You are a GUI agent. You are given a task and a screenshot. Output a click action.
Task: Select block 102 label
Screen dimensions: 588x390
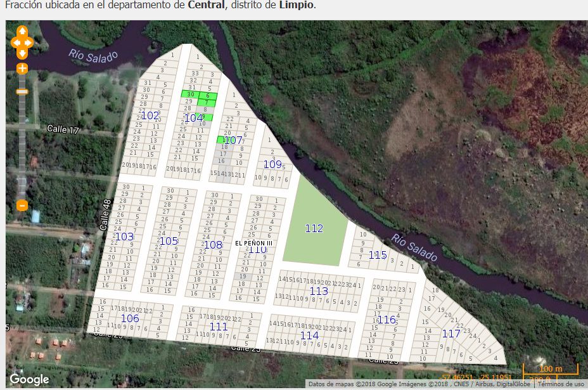150,115
